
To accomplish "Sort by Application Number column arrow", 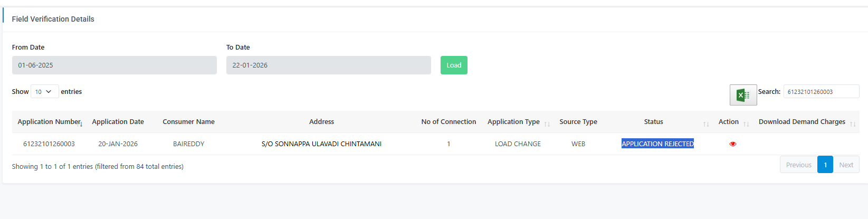I will [81, 124].
